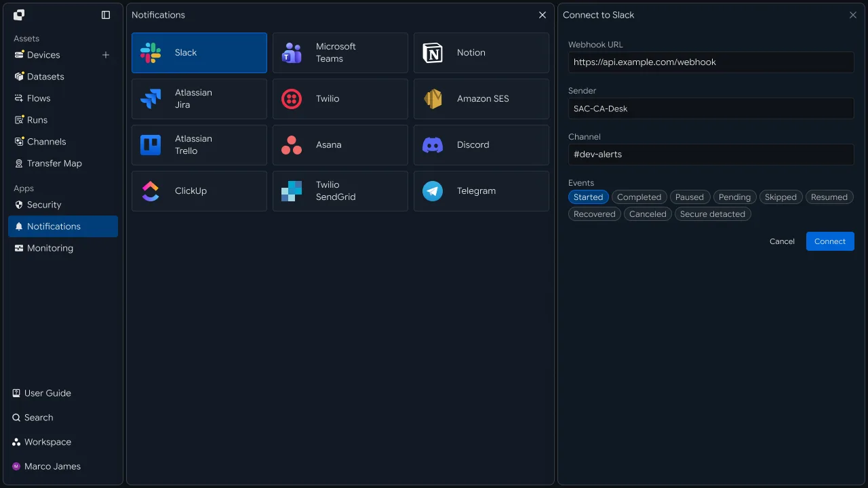Open the Microsoft Teams integration
Image resolution: width=868 pixels, height=488 pixels.
pyautogui.click(x=340, y=53)
